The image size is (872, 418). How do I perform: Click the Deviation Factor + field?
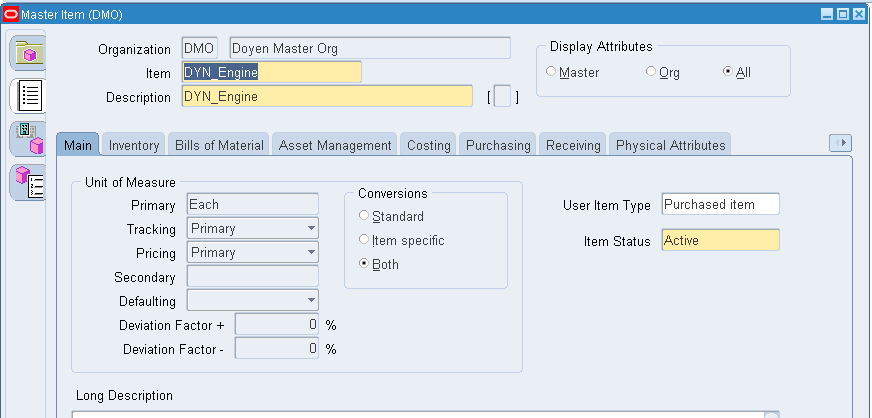pos(277,325)
